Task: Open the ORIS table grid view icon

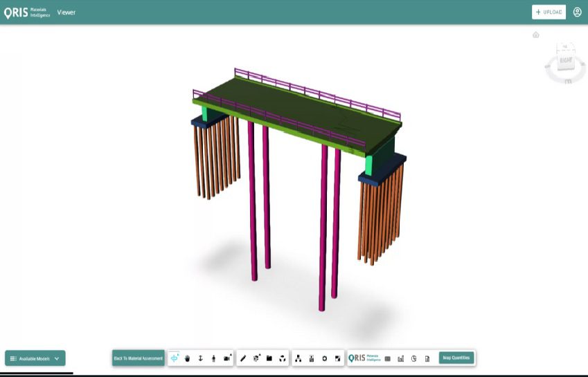Action: tap(388, 358)
